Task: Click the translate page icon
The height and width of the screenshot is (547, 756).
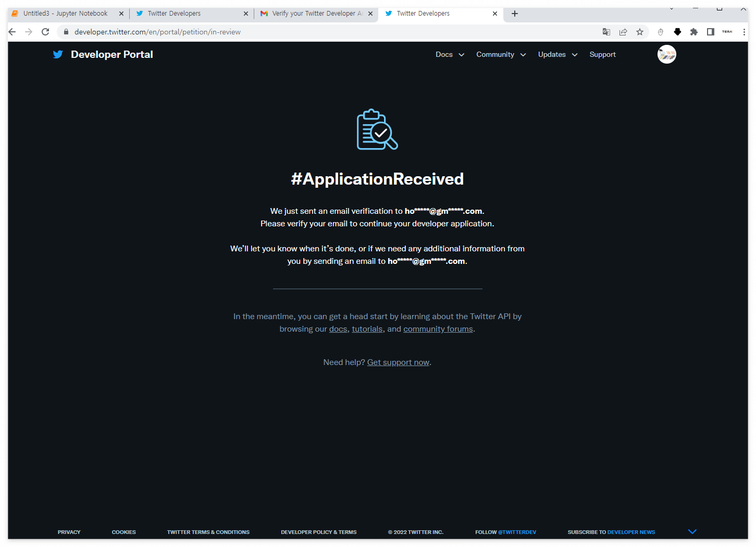Action: pos(606,32)
